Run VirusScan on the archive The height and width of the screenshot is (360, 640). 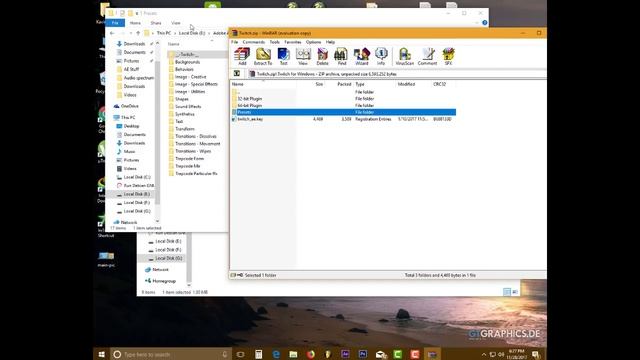click(x=404, y=56)
